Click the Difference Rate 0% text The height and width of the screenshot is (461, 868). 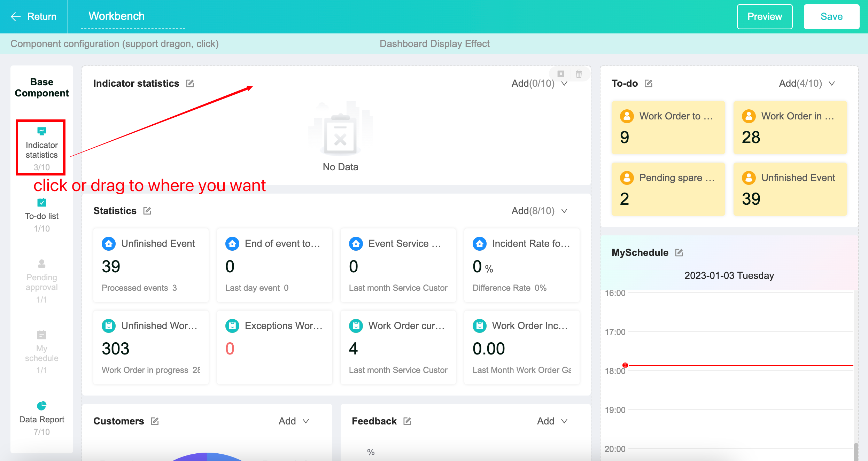510,288
